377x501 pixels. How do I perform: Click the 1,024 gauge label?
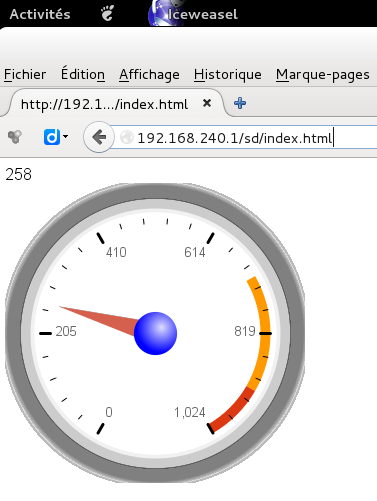(x=190, y=413)
